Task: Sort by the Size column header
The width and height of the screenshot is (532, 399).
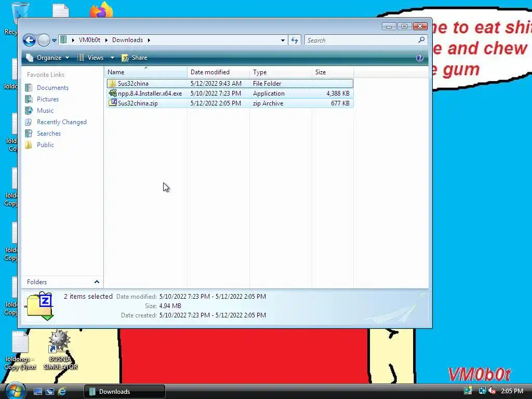Action: pos(332,72)
